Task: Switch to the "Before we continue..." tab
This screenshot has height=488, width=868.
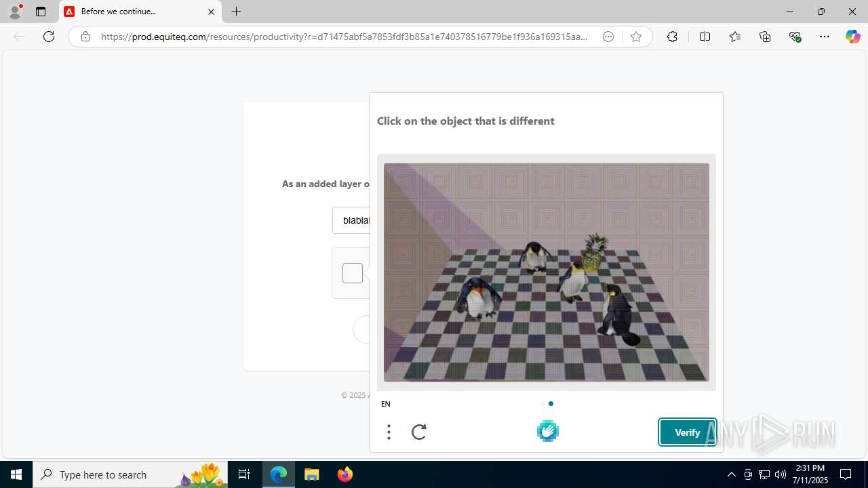Action: click(140, 12)
